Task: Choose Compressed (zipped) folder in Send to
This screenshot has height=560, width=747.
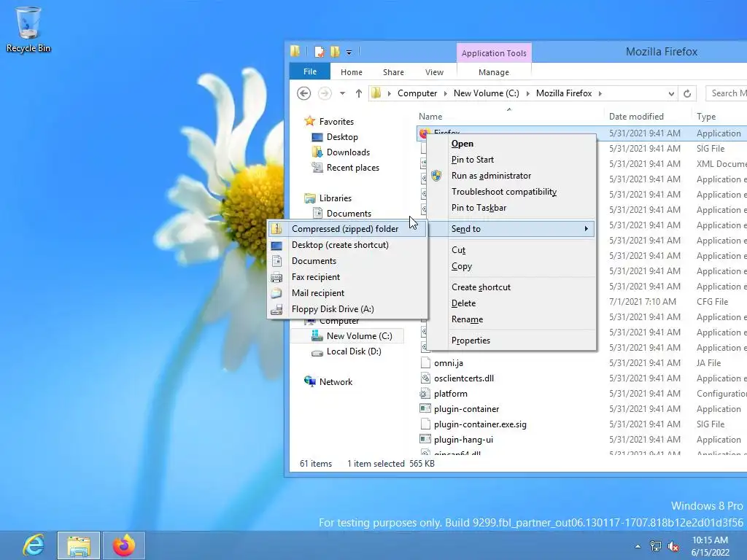Action: 347,228
